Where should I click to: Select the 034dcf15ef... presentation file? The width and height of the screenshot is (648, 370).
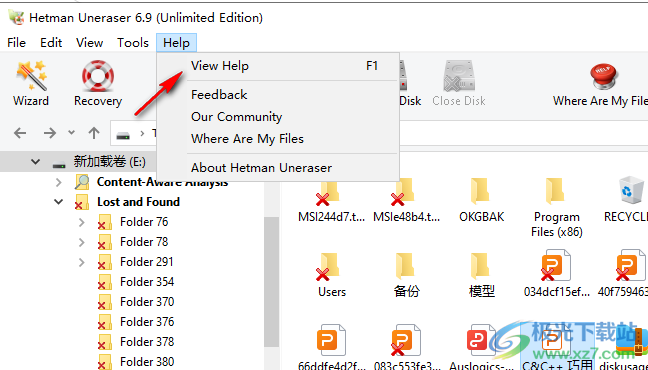point(556,273)
